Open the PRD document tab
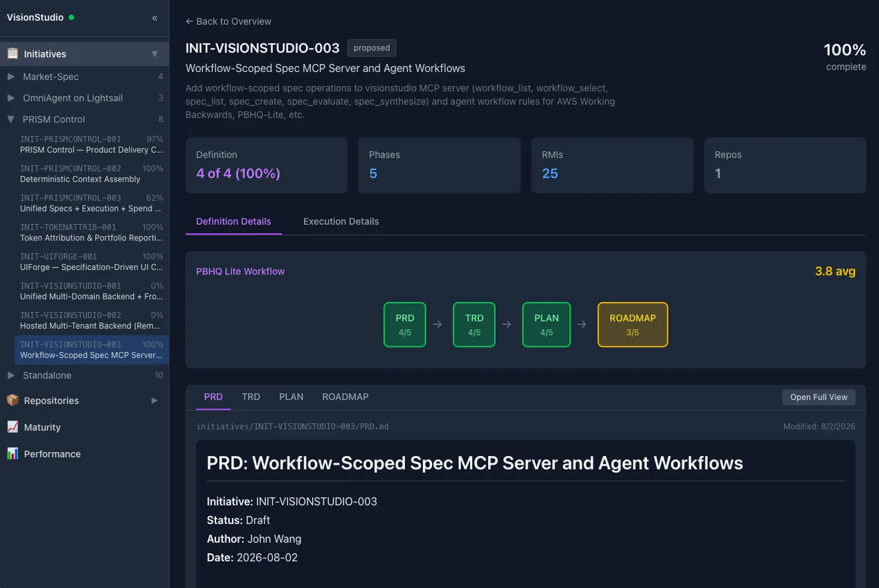The width and height of the screenshot is (879, 588). [x=213, y=397]
